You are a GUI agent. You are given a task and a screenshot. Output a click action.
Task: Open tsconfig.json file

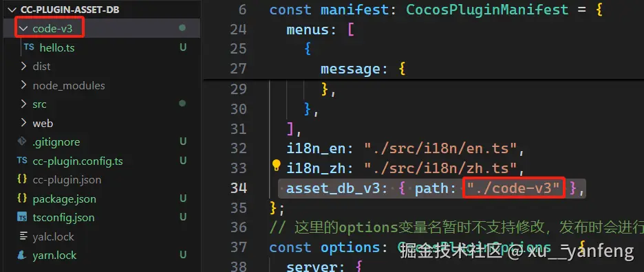(64, 218)
